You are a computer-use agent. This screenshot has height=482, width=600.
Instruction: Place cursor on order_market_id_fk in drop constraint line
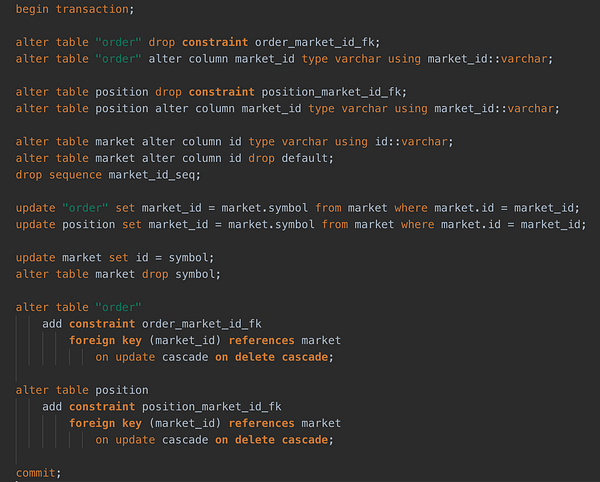[x=315, y=42]
